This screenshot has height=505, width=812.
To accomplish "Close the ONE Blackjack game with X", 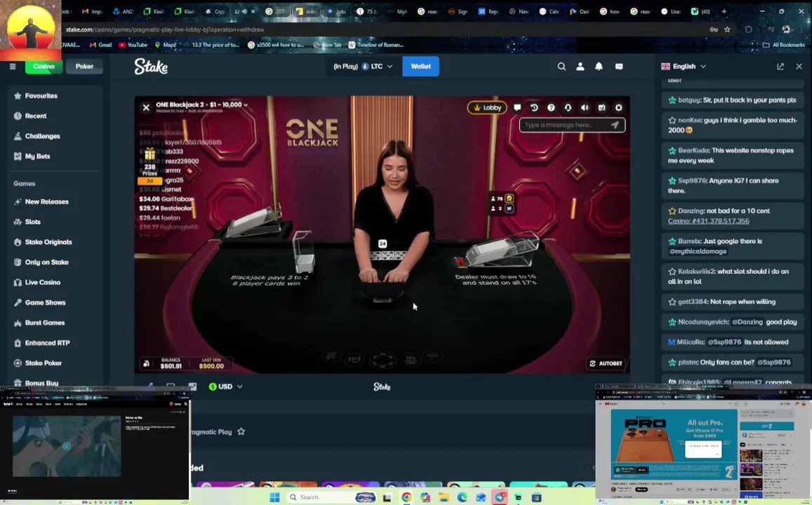I will 146,107.
